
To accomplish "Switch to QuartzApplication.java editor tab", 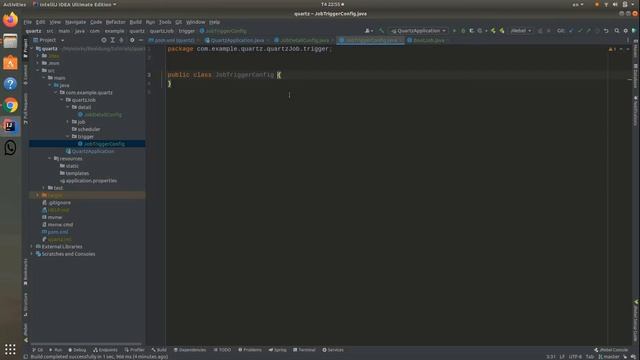I will (236, 40).
